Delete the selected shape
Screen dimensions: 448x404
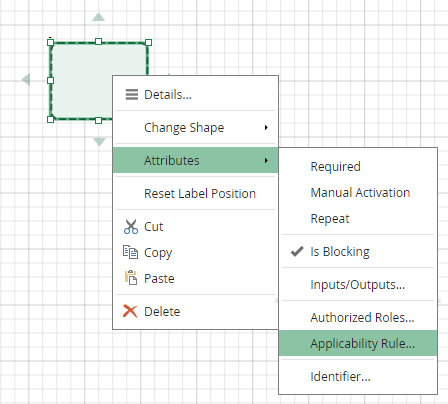click(195, 311)
